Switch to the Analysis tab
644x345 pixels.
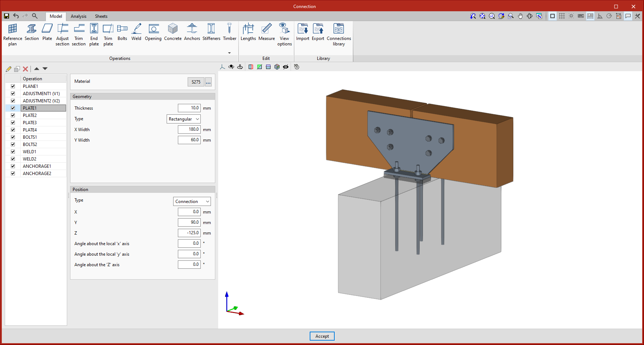click(78, 16)
